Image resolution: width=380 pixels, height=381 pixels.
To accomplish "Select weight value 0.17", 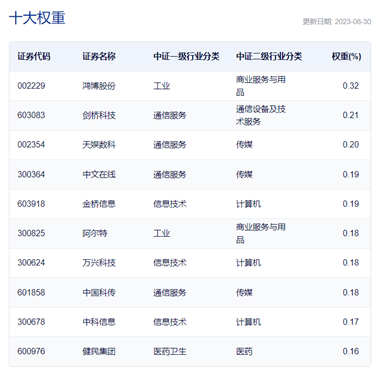I will pyautogui.click(x=351, y=322).
